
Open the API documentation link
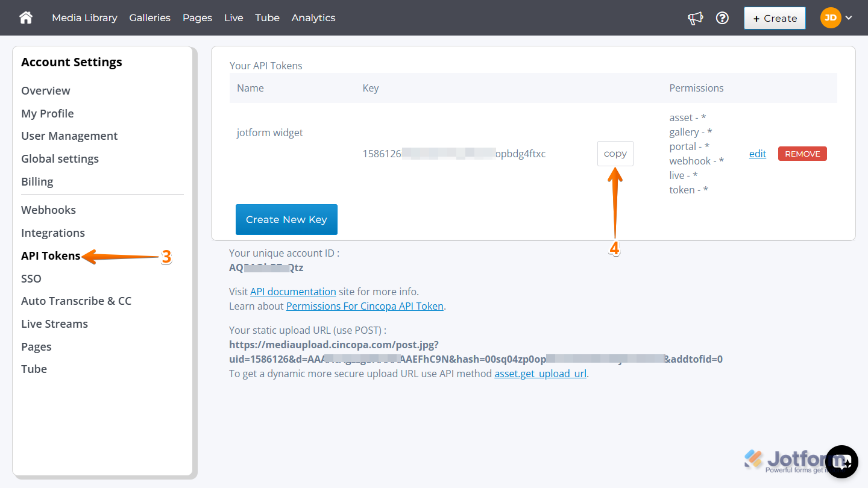pos(293,291)
